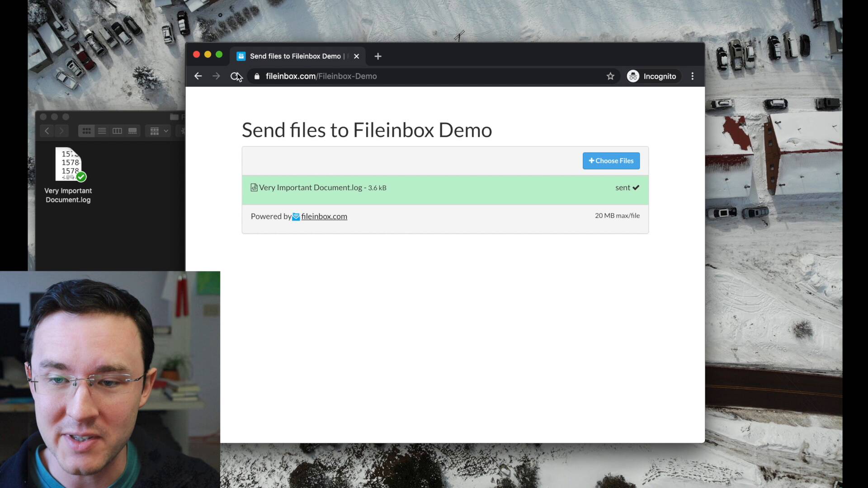The height and width of the screenshot is (488, 868).
Task: Click the fileinbox.com address bar URL
Action: pyautogui.click(x=321, y=76)
